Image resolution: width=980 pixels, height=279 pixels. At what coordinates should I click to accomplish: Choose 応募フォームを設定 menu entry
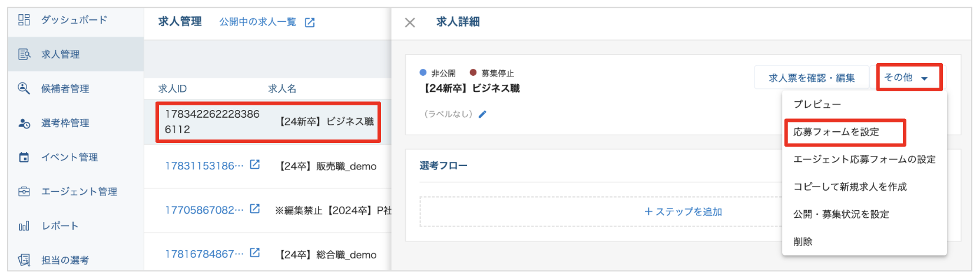point(836,132)
